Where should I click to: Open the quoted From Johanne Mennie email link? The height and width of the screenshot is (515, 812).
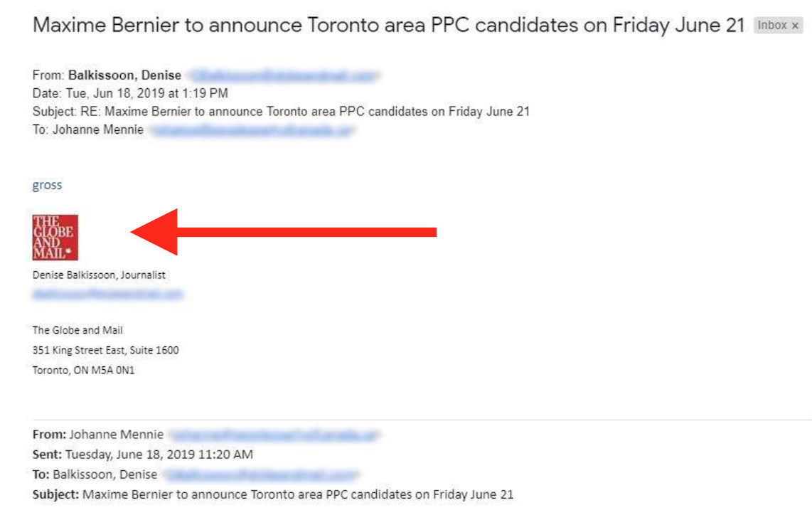tap(274, 435)
